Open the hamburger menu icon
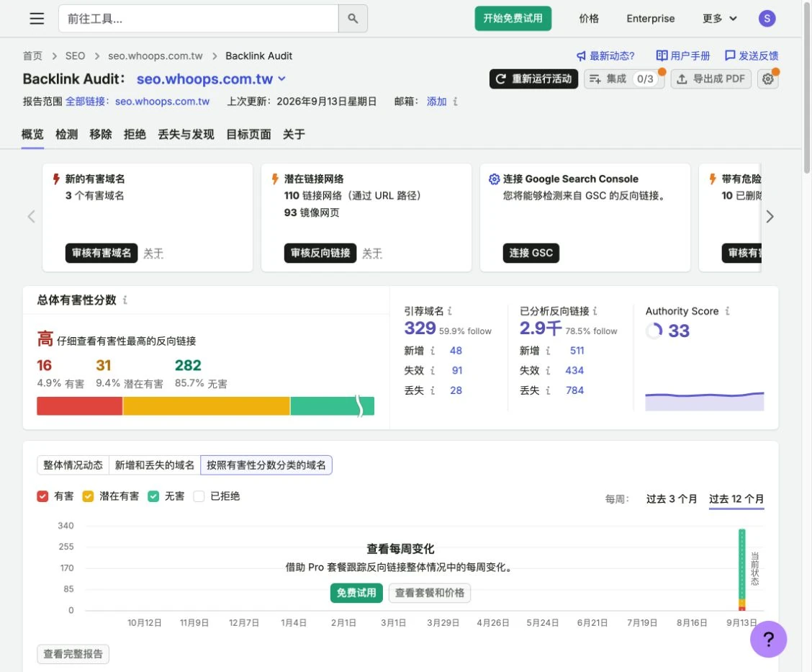This screenshot has height=672, width=812. [x=37, y=19]
